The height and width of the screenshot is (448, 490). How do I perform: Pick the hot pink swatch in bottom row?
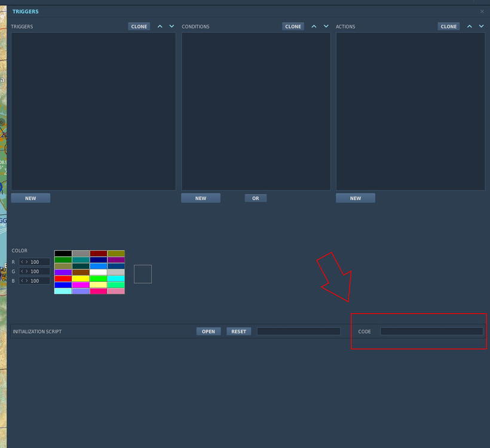coord(99,291)
